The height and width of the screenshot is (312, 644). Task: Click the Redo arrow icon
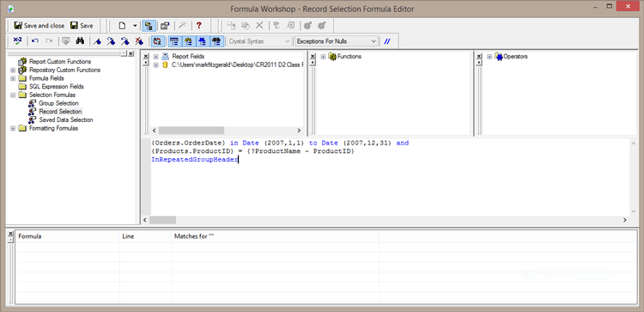tap(49, 40)
